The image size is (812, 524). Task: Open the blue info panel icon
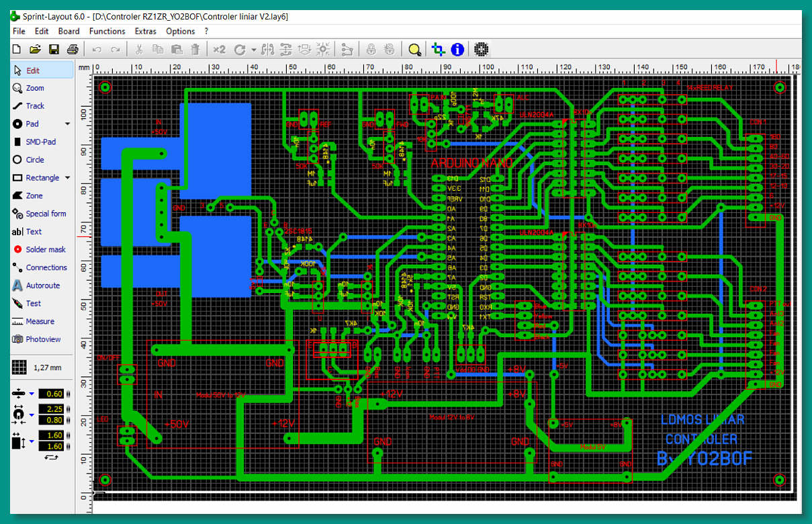click(457, 49)
